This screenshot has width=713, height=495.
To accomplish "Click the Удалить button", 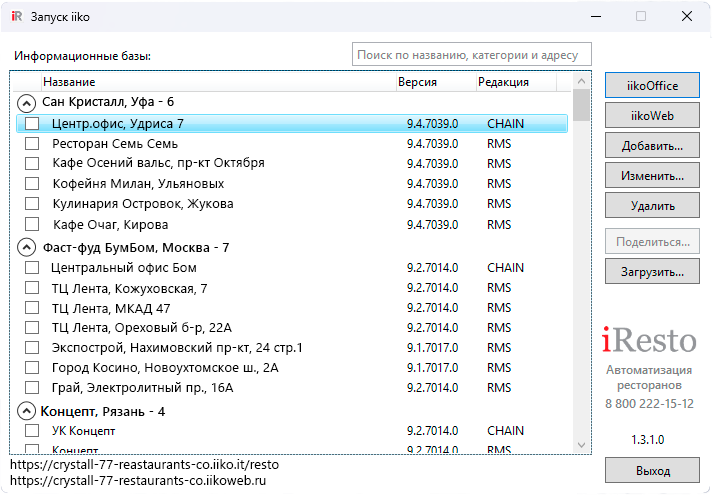I will coord(652,205).
